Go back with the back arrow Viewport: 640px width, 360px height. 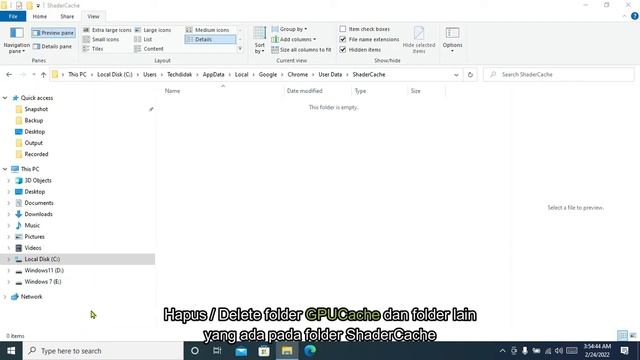9,75
